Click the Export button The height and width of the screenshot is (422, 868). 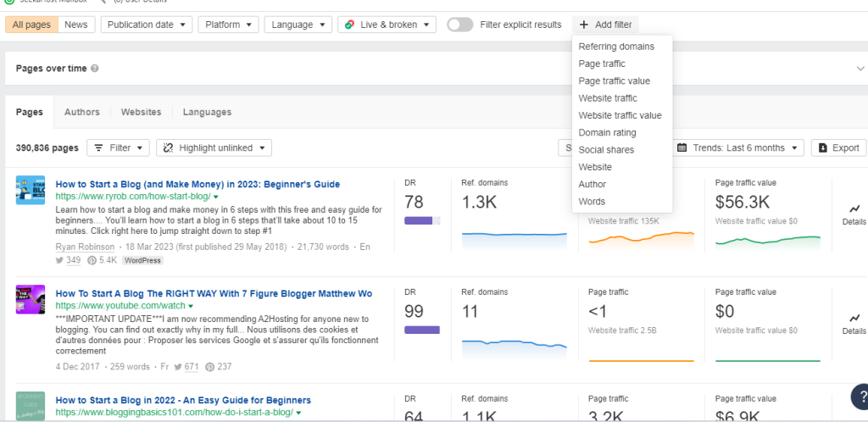[x=838, y=147]
